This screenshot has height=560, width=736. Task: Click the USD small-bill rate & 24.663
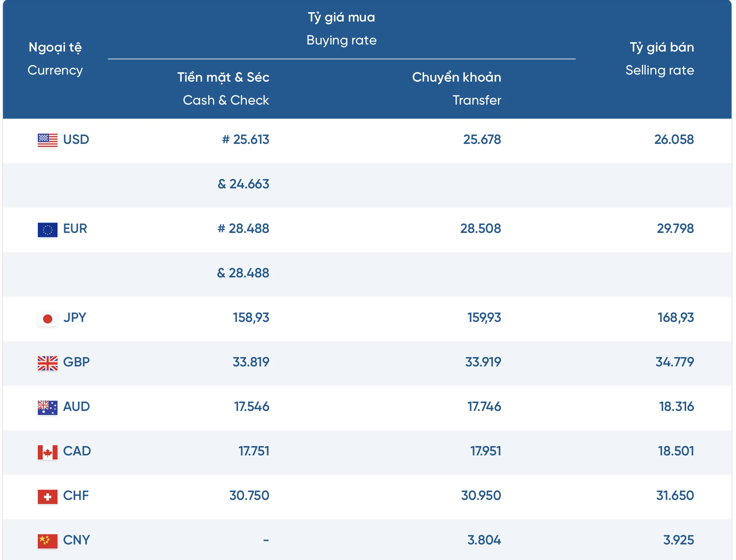[243, 184]
